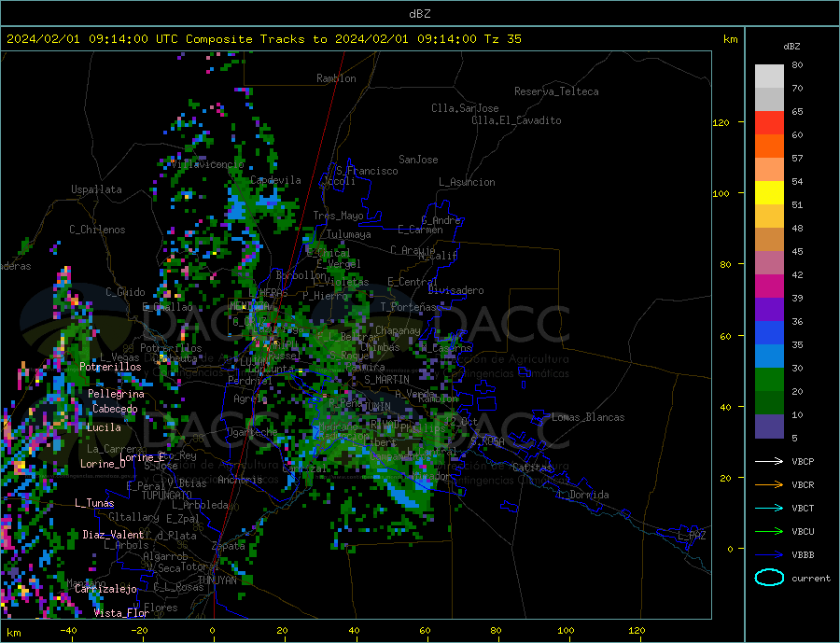Pick the dark purple 5–10 dBZ swatch
840x643 pixels.
point(769,426)
